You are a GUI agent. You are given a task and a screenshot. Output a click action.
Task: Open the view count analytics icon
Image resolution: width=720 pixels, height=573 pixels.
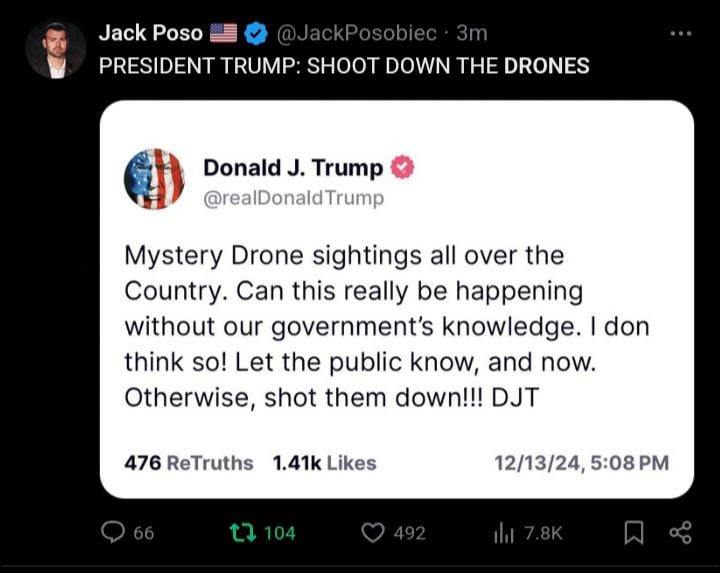coord(504,534)
